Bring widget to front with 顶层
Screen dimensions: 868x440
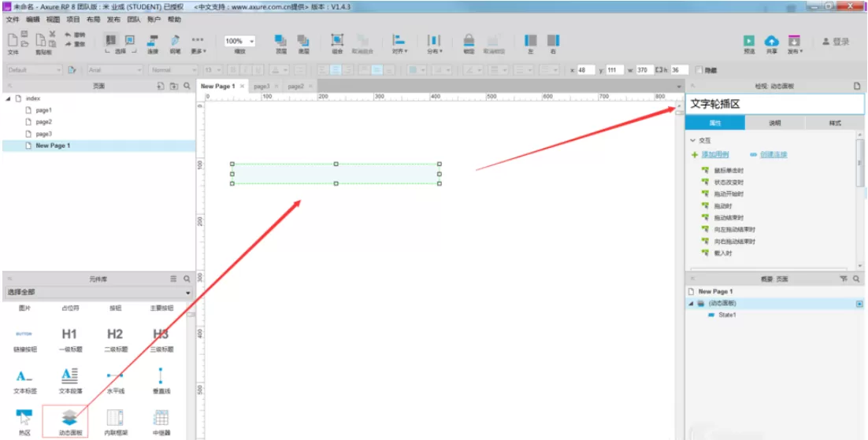click(280, 44)
